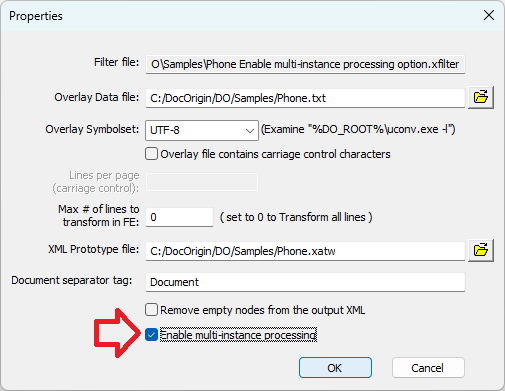Close the Properties dialog
505x391 pixels.
[489, 15]
